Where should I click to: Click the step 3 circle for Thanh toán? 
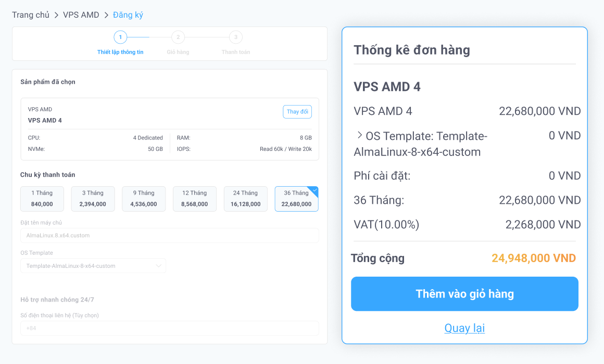pyautogui.click(x=235, y=37)
